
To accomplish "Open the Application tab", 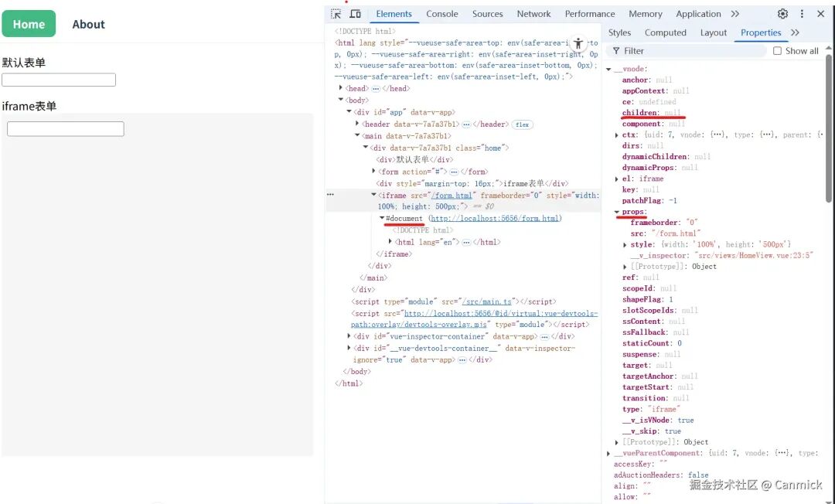I will click(698, 14).
